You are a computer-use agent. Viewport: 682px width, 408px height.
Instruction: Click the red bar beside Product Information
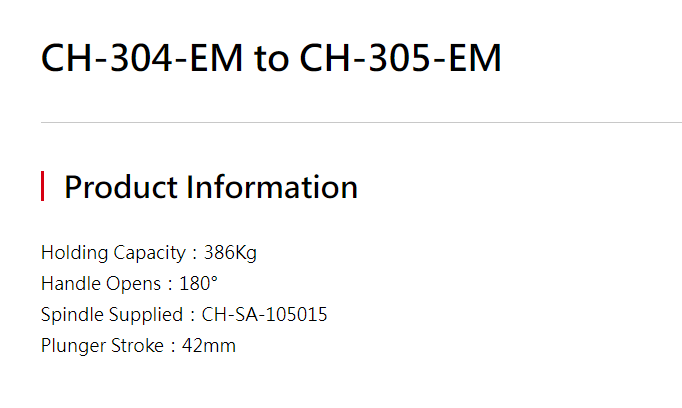pos(43,186)
